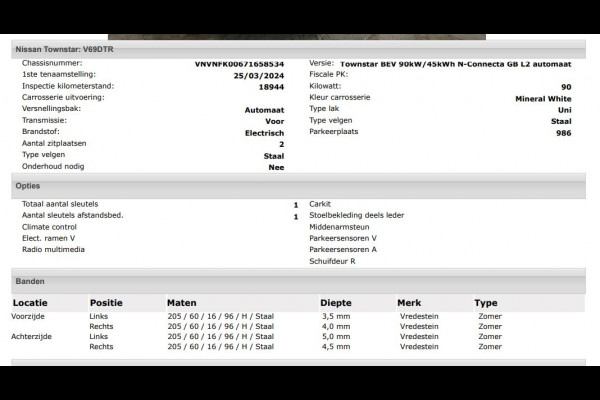Click the Positie column header

click(106, 303)
